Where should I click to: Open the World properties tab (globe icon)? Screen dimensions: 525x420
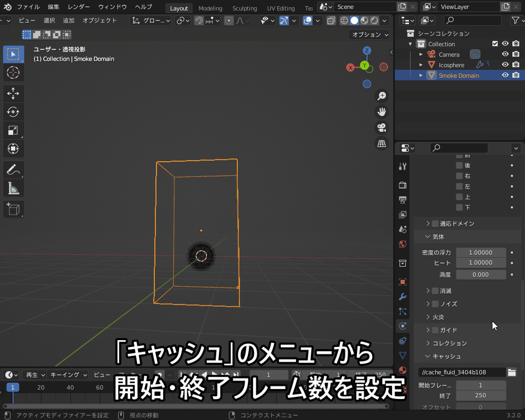point(402,244)
